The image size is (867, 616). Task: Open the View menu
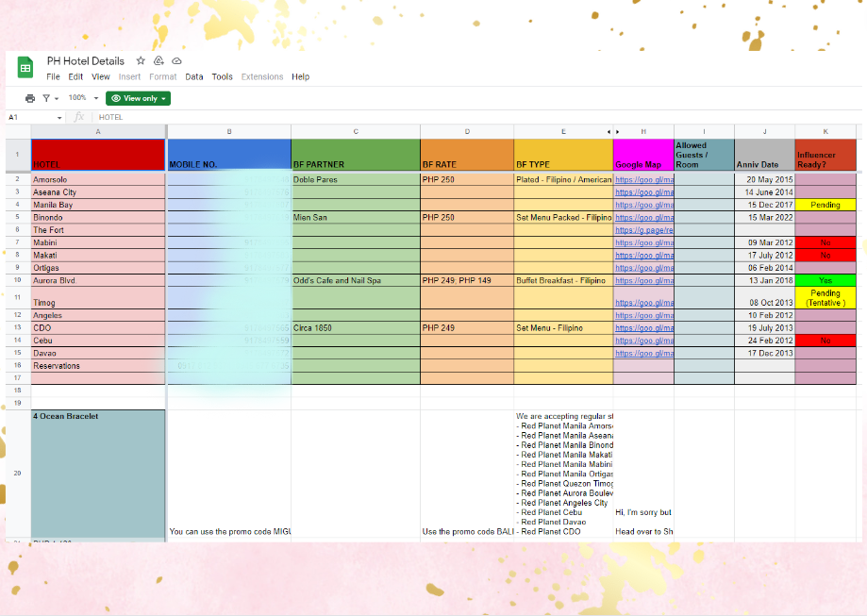point(101,76)
